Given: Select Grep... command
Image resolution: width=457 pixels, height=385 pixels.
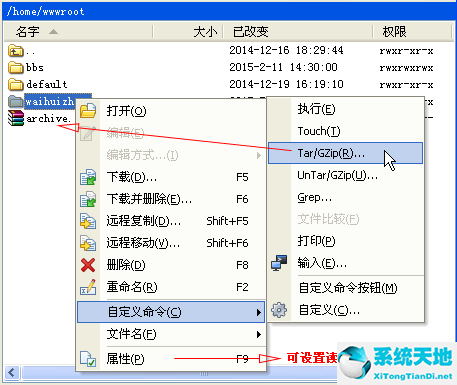Looking at the screenshot, I should click(346, 197).
